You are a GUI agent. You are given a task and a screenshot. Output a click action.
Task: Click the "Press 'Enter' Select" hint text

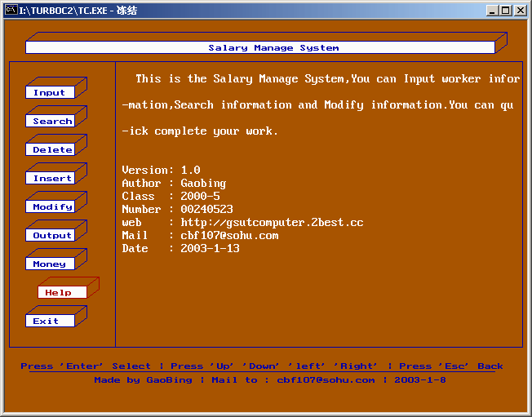click(86, 366)
